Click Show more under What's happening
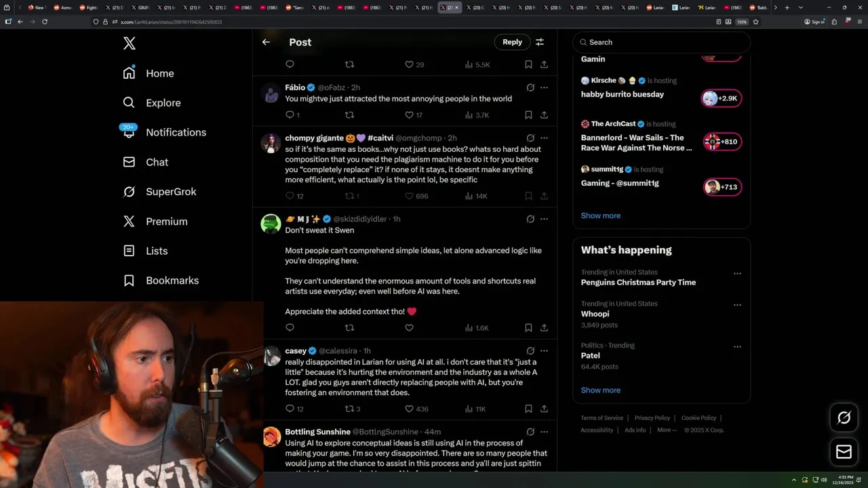The width and height of the screenshot is (868, 488). click(x=600, y=390)
